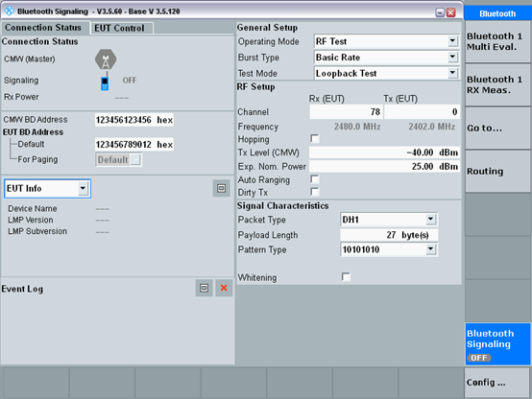532x399 pixels.
Task: Open the Burst Type dropdown
Action: click(452, 57)
